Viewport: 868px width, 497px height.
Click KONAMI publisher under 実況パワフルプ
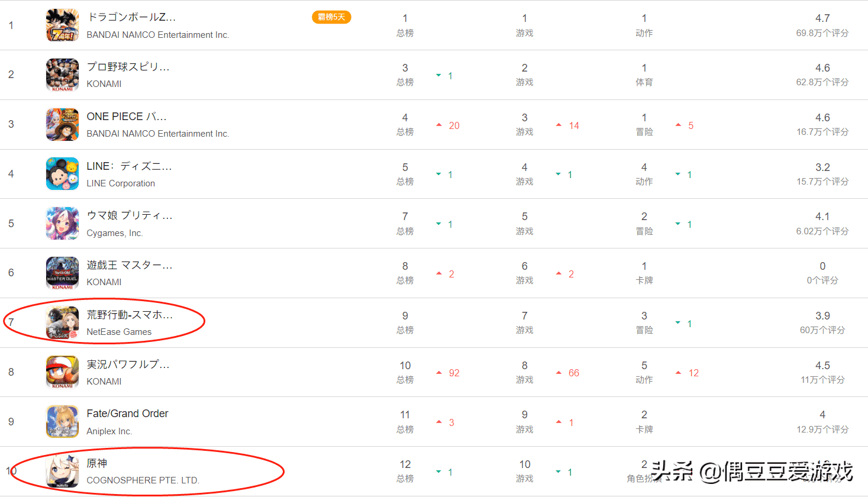pos(104,382)
